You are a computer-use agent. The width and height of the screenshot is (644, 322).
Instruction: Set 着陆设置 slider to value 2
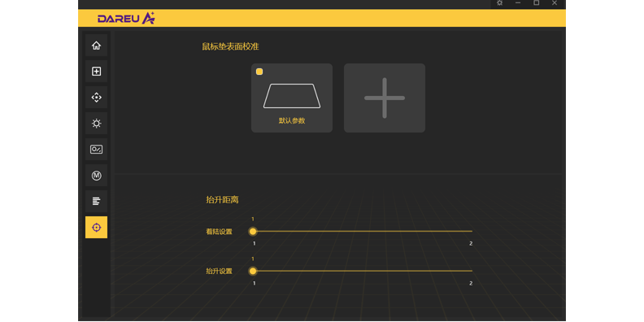coord(472,231)
